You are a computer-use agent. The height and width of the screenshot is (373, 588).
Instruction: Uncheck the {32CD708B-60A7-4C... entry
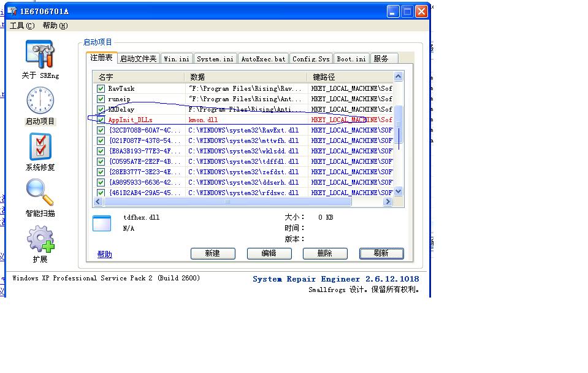click(x=101, y=130)
